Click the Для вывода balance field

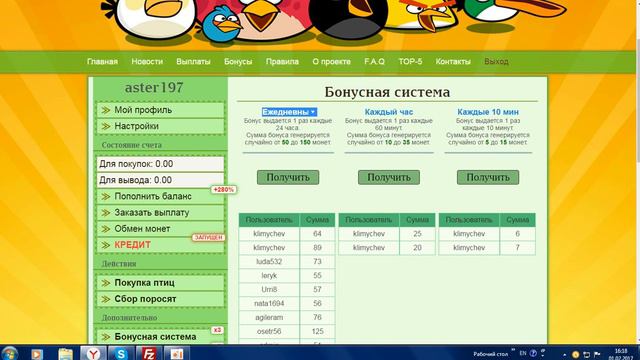click(160, 180)
